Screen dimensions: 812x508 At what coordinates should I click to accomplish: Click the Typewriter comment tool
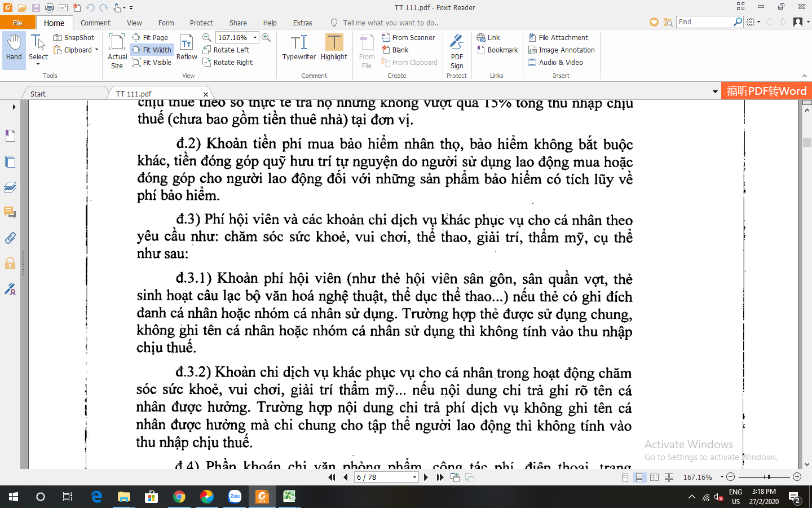point(299,47)
